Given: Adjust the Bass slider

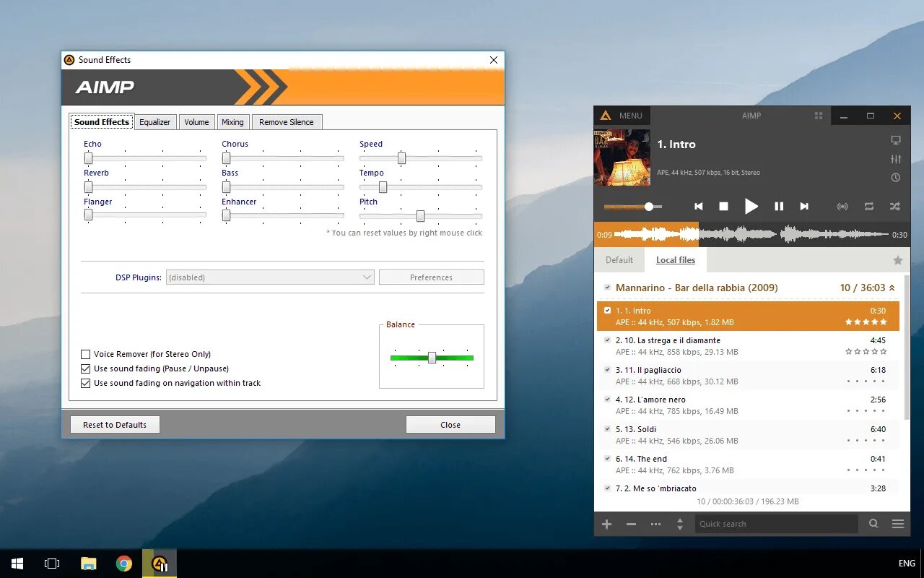Looking at the screenshot, I should click(283, 187).
